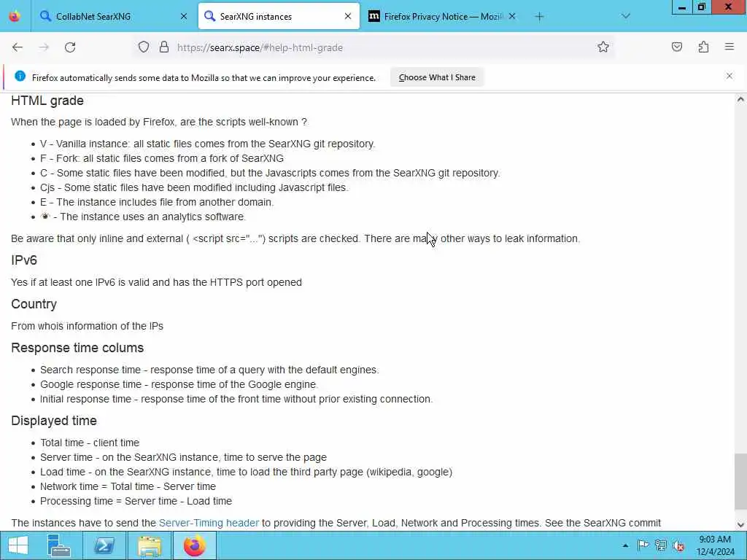Screen dimensions: 747x560
Task: Go back to the previous page
Action: tap(18, 47)
